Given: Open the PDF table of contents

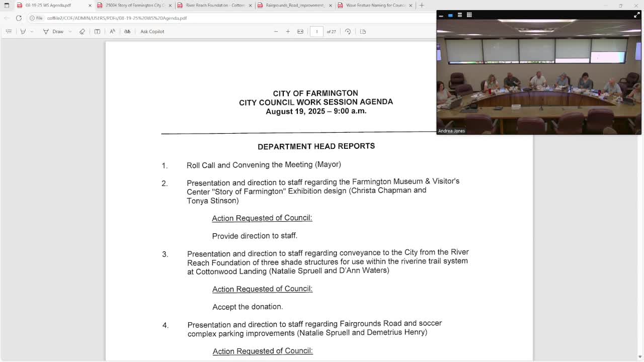Looking at the screenshot, I should point(9,31).
